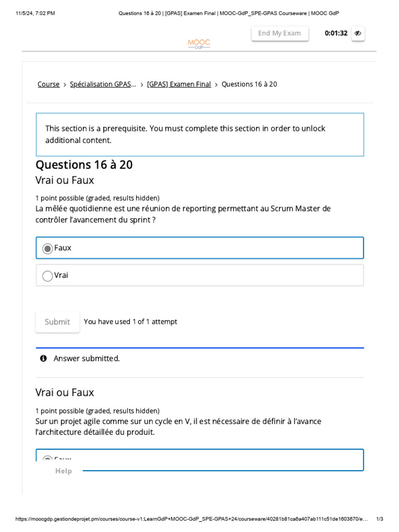Open the Help tab at the bottom
The height and width of the screenshot is (532, 399).
point(63,471)
